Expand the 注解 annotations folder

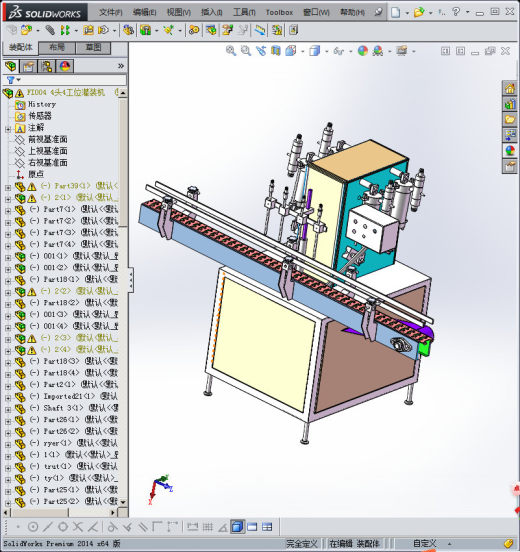pos(8,129)
